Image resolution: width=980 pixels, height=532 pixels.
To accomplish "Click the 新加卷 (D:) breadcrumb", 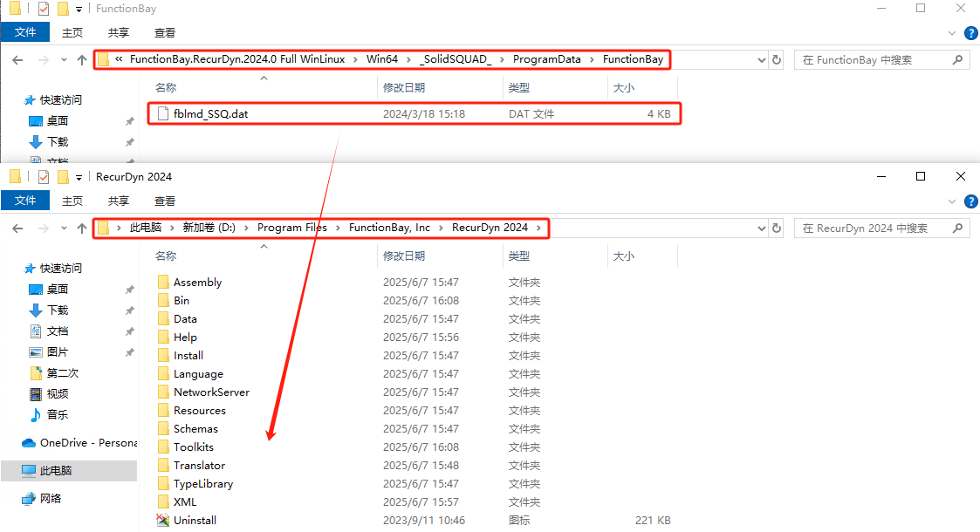I will pyautogui.click(x=209, y=228).
